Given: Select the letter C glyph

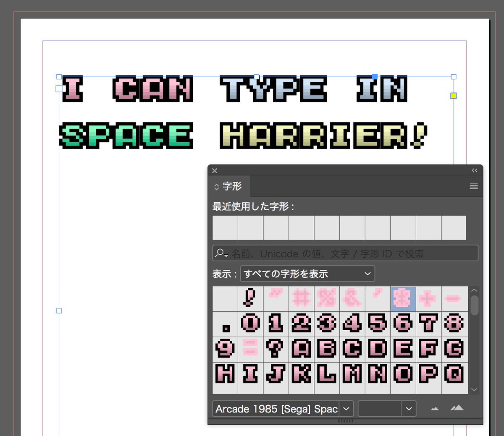Looking at the screenshot, I should click(352, 349).
